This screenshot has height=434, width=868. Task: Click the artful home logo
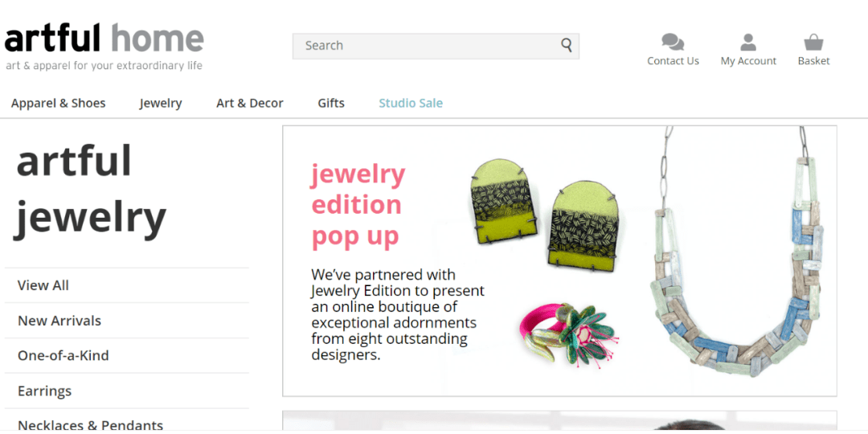coord(104,39)
